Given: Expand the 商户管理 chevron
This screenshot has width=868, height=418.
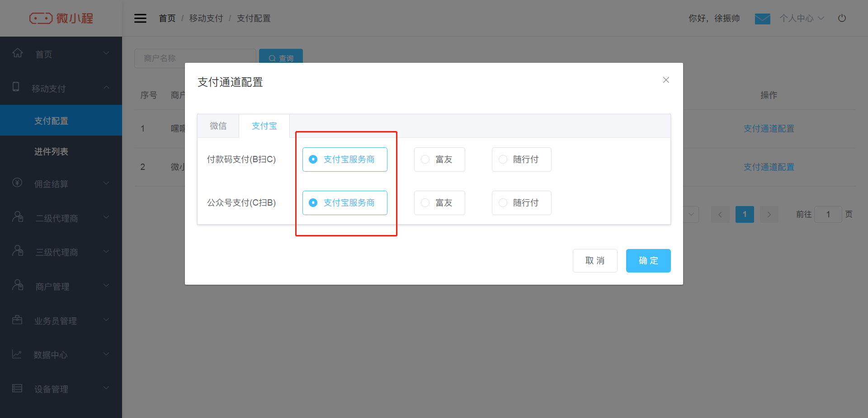Looking at the screenshot, I should [106, 285].
